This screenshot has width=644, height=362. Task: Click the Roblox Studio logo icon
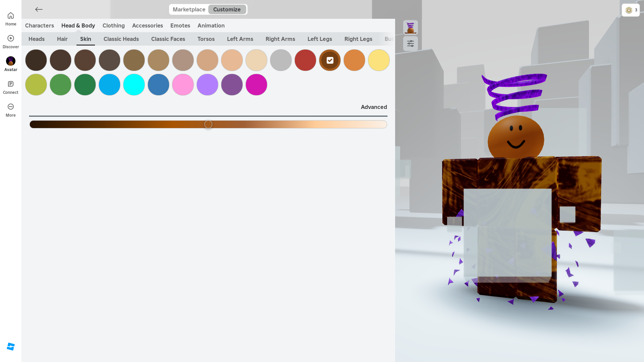coord(11,347)
